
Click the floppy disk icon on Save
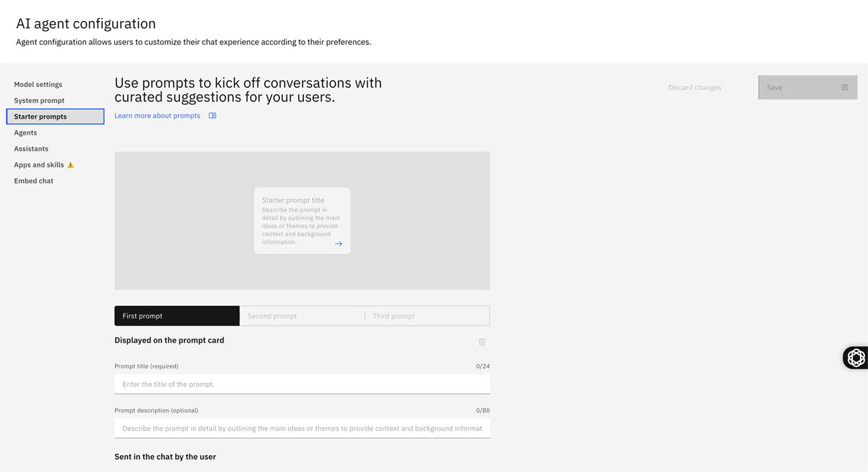pyautogui.click(x=844, y=88)
